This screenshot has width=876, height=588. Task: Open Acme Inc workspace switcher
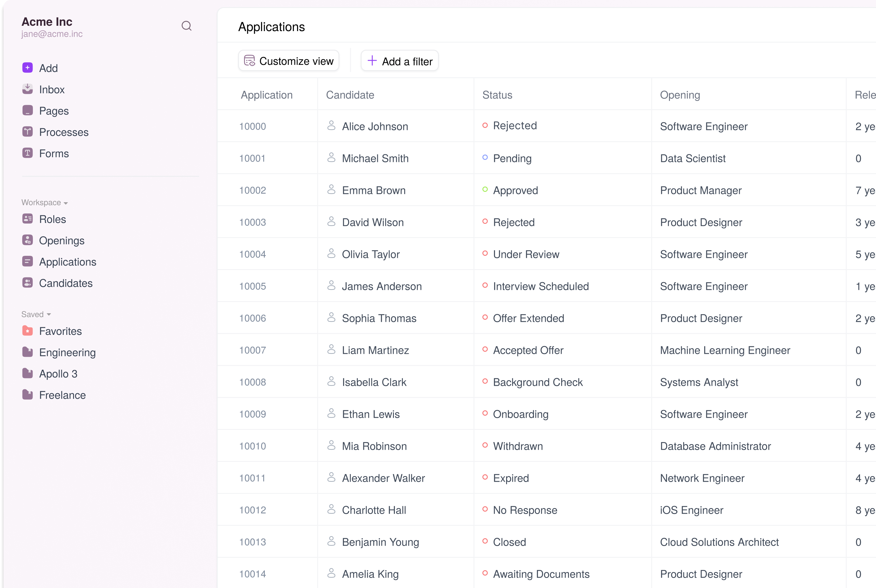click(47, 22)
